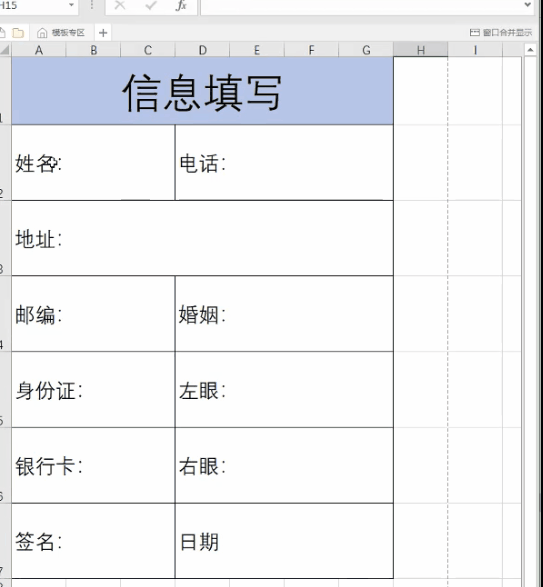This screenshot has width=543, height=587.
Task: Add a new tab with the plus button
Action: [x=103, y=33]
